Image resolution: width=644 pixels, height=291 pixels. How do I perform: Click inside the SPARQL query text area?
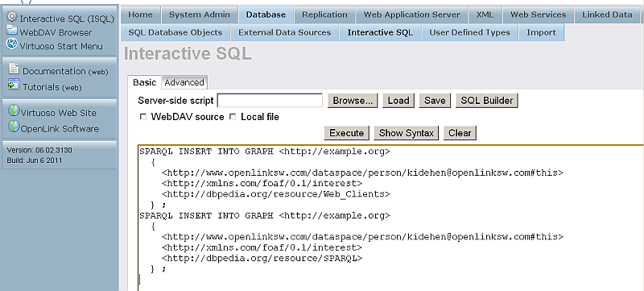point(390,218)
